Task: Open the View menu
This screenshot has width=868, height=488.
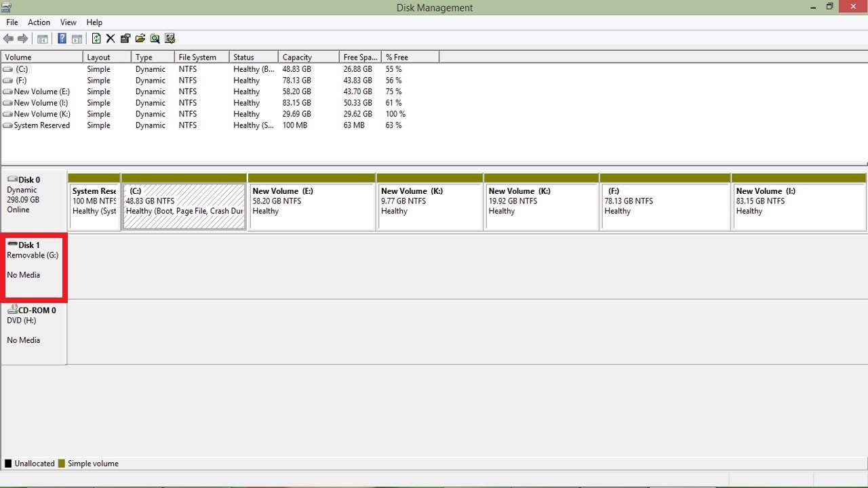Action: pos(68,22)
